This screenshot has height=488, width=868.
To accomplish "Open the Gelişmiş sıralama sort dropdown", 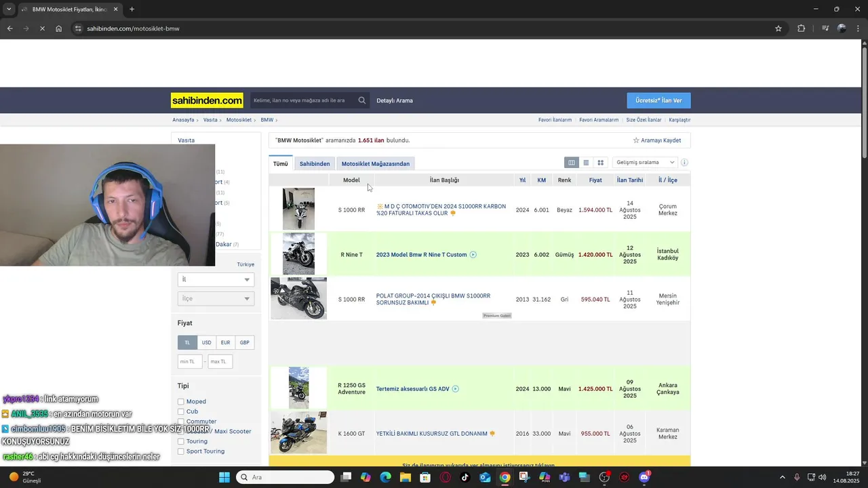I will pos(644,163).
